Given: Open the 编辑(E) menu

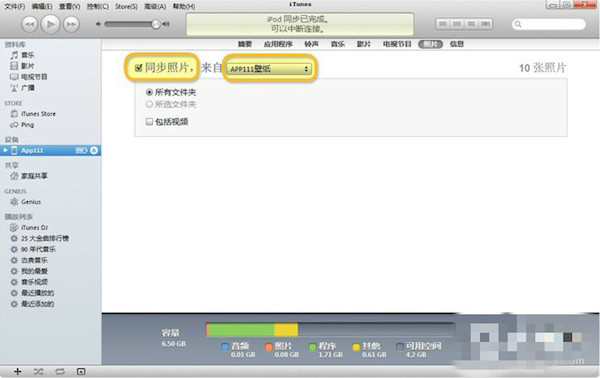Looking at the screenshot, I should coord(42,7).
